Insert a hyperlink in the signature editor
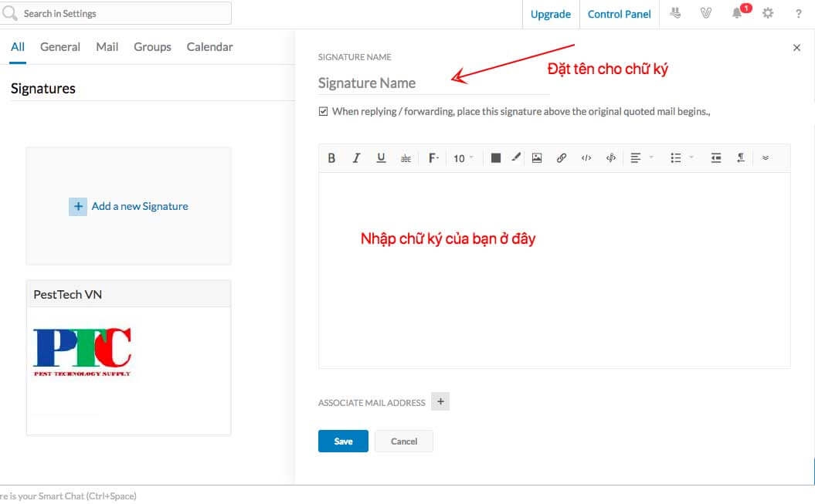 [562, 157]
